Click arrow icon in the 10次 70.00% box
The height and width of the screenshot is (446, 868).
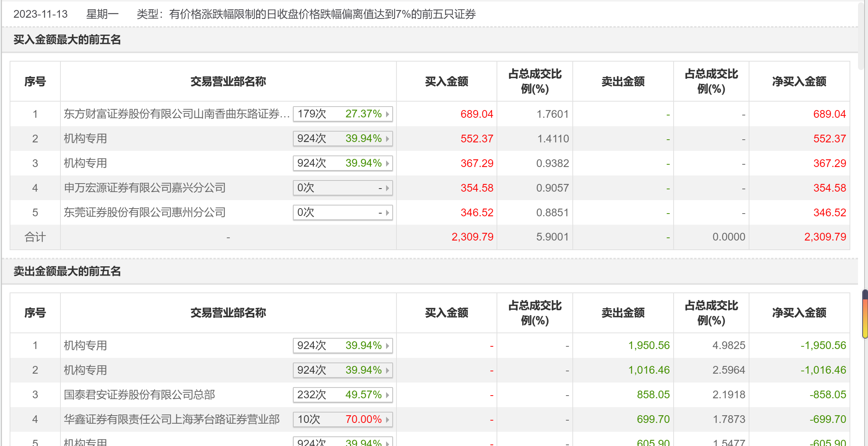point(387,420)
